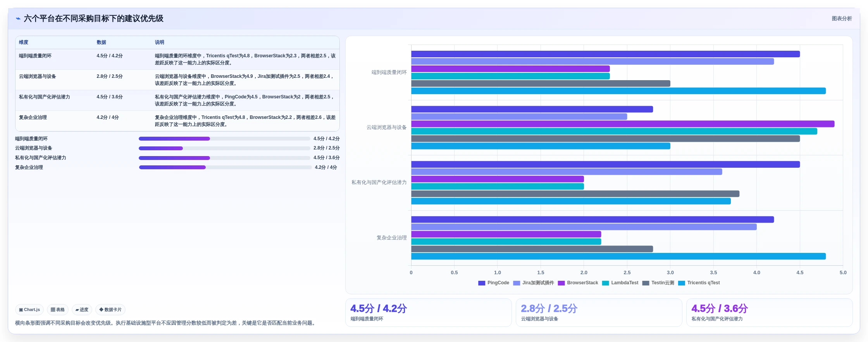The width and height of the screenshot is (868, 342).
Task: Click the 云端浏览器与设备 progress bar
Action: pos(224,148)
